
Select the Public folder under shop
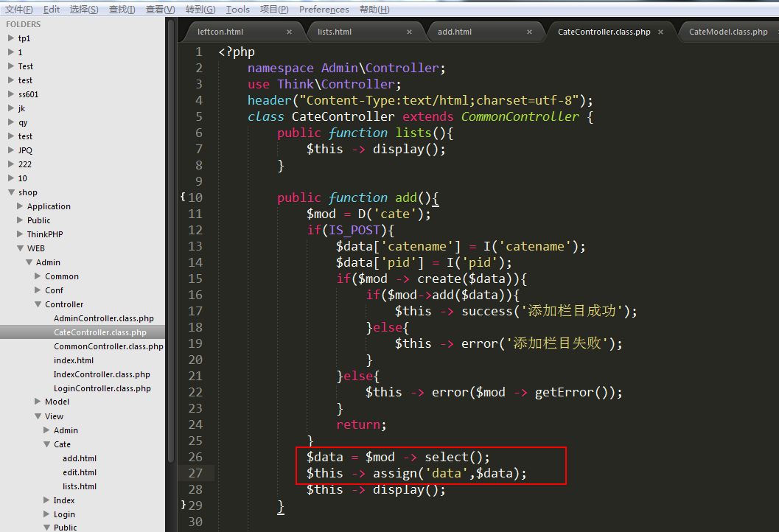(39, 220)
